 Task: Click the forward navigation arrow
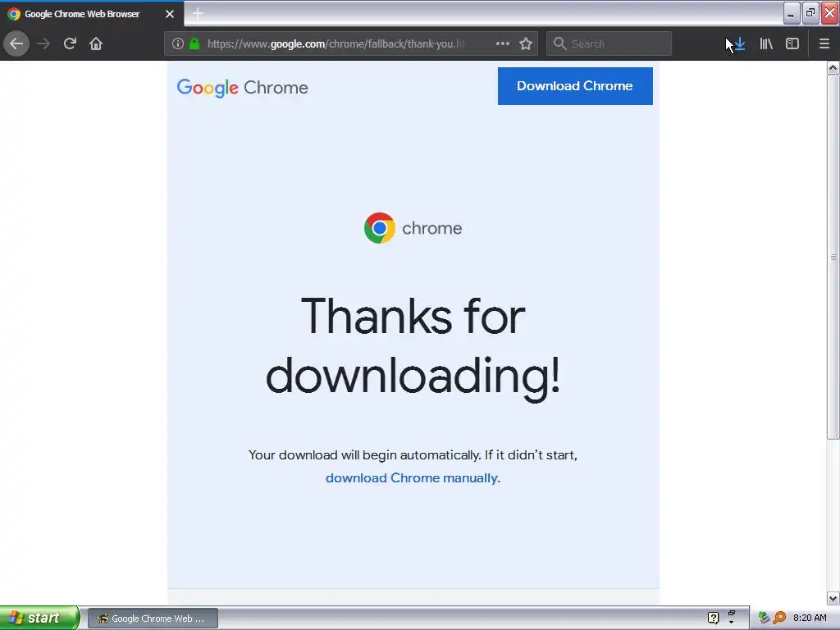click(x=43, y=43)
